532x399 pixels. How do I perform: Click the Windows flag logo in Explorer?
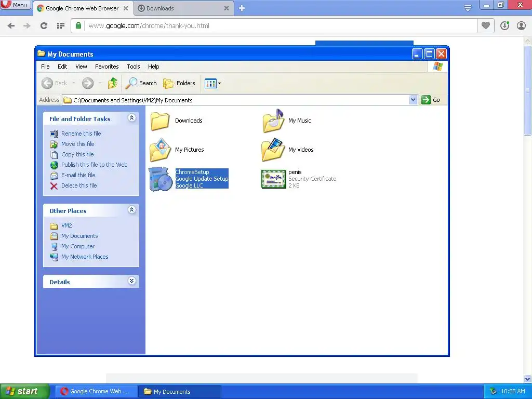tap(437, 66)
